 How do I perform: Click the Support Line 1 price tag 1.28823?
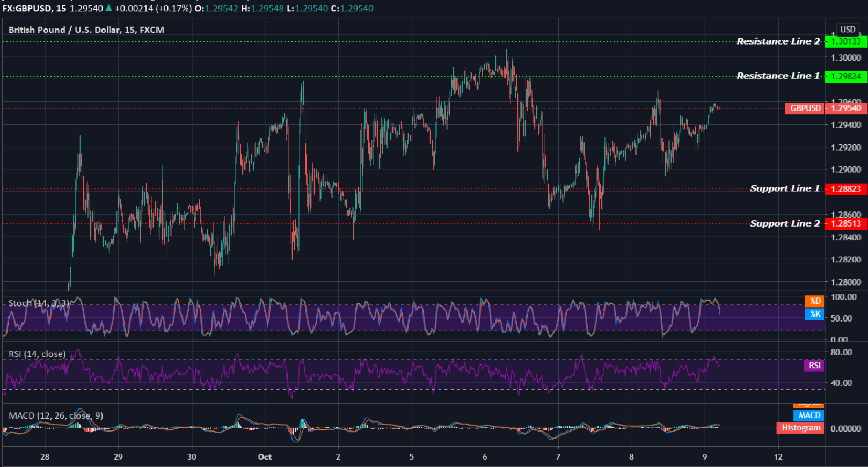845,189
